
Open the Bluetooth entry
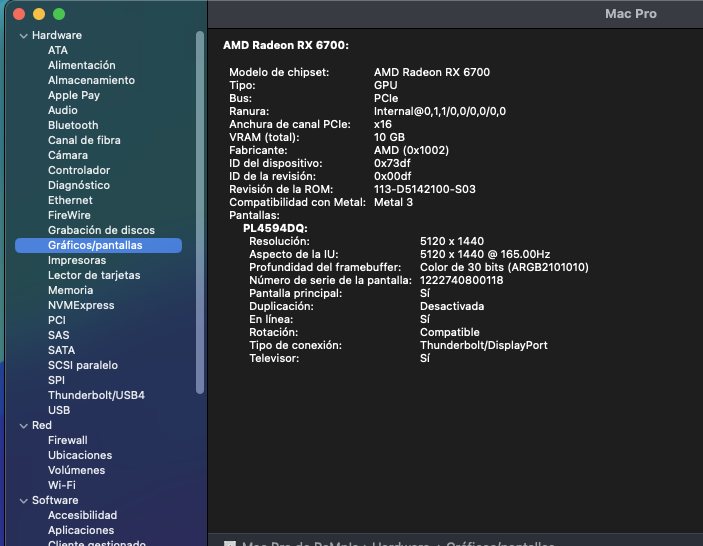[x=73, y=125]
